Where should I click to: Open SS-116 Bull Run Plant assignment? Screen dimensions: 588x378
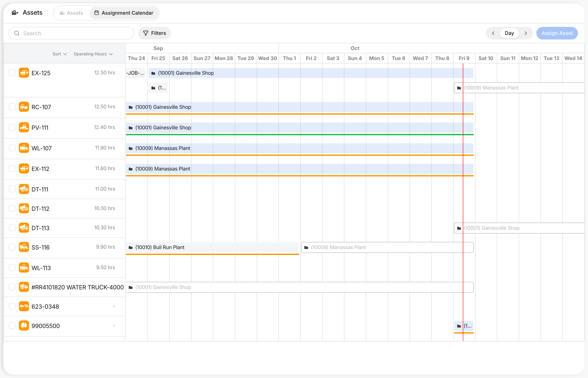212,247
